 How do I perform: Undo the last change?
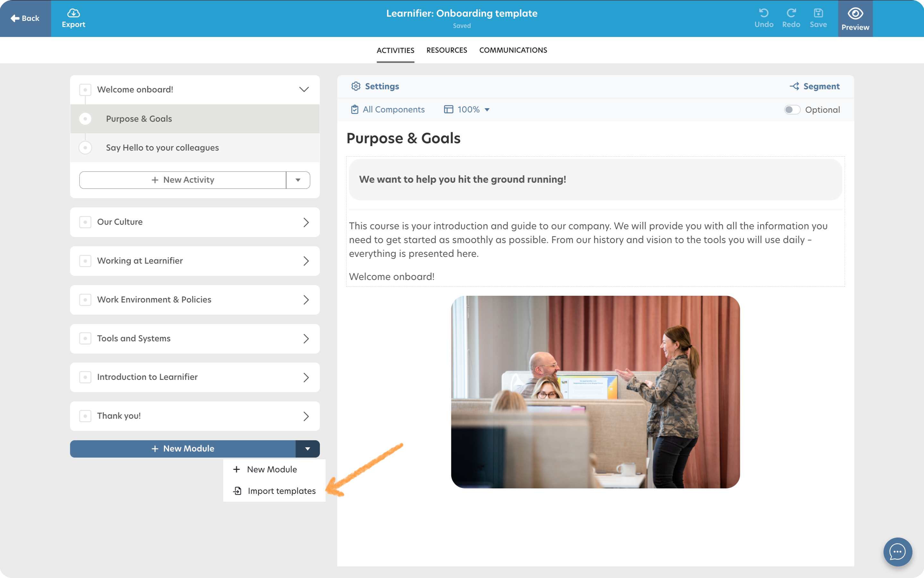point(764,18)
